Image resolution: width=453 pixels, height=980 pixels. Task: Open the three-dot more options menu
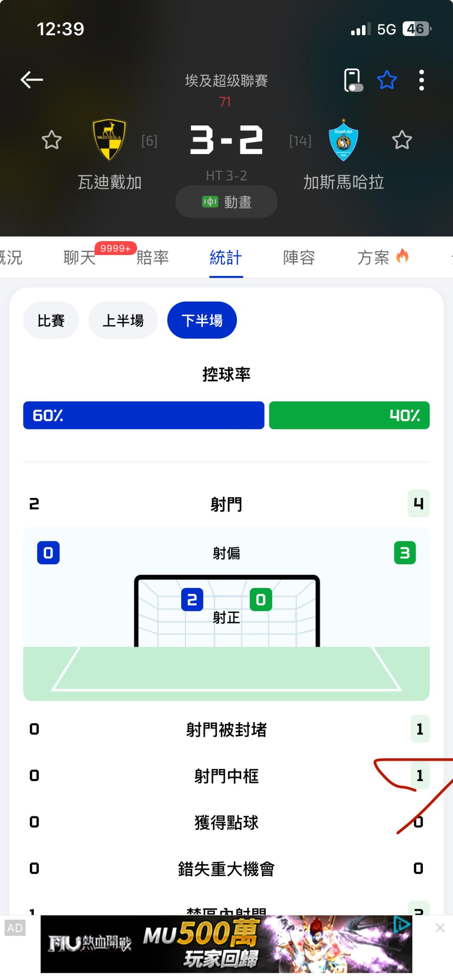[x=421, y=80]
